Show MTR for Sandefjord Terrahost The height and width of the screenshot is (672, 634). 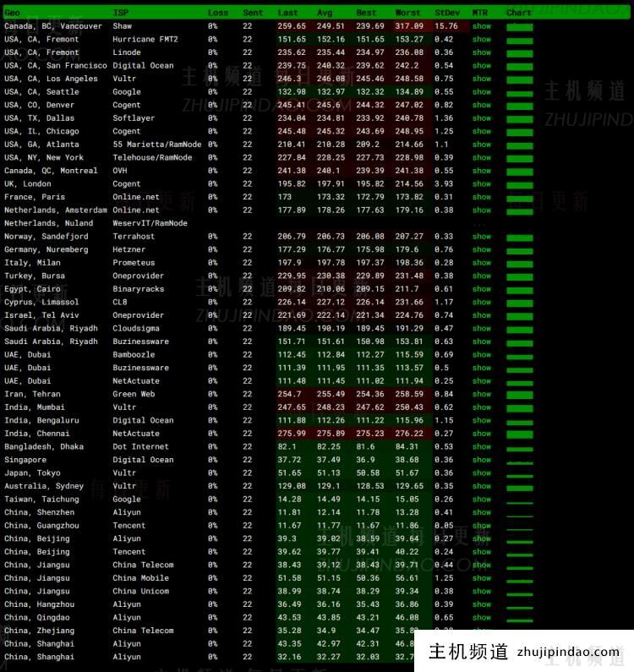click(481, 237)
